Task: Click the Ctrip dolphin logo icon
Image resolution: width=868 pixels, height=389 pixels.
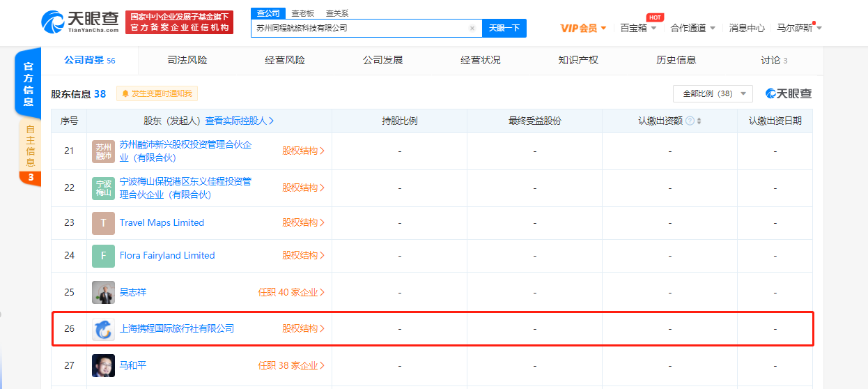Action: coord(103,329)
